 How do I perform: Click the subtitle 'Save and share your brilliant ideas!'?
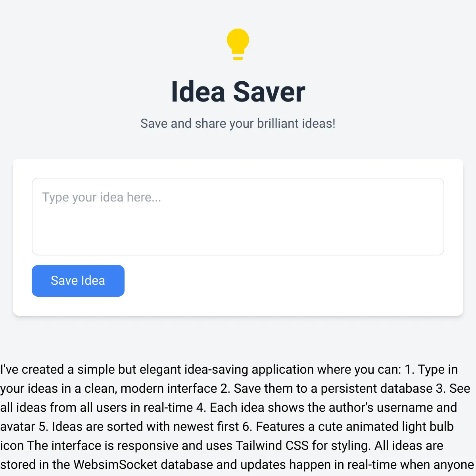pyautogui.click(x=238, y=123)
